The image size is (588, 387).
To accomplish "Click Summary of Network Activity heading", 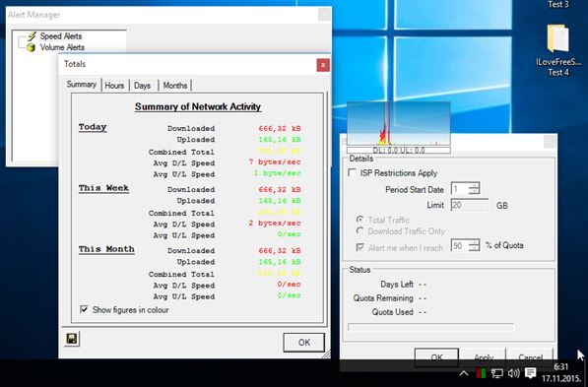I will [x=198, y=107].
